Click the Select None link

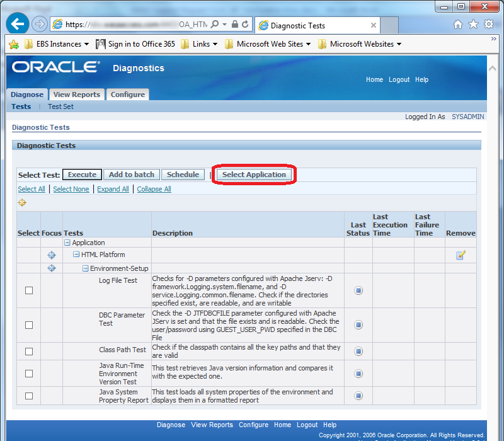(x=71, y=189)
